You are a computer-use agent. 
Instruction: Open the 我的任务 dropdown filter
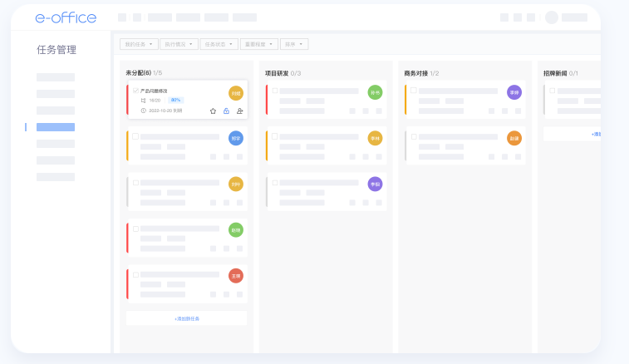(138, 44)
